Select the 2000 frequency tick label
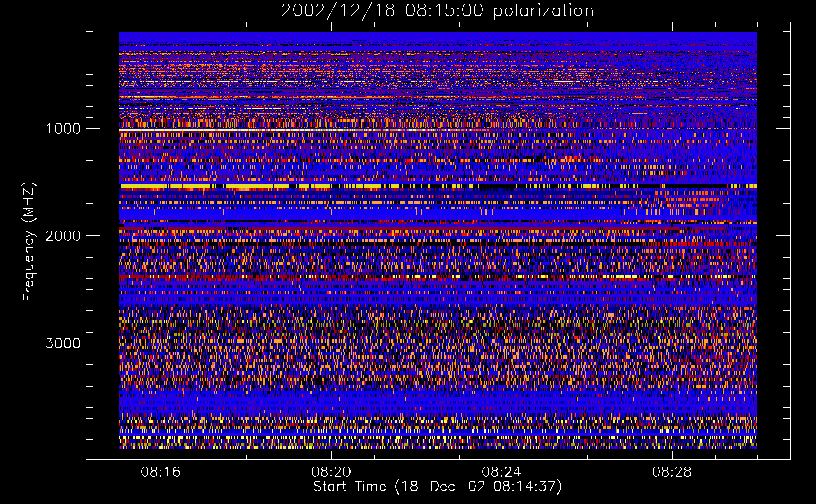 63,236
